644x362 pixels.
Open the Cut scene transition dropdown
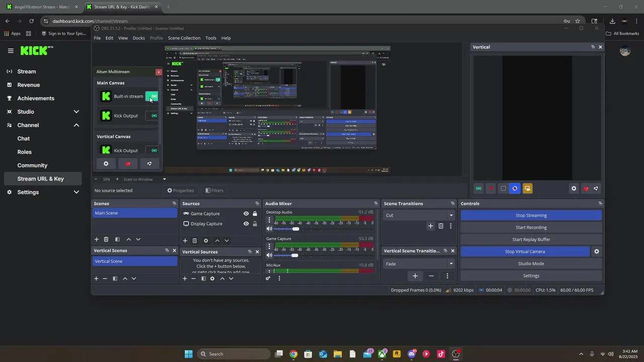pos(419,215)
